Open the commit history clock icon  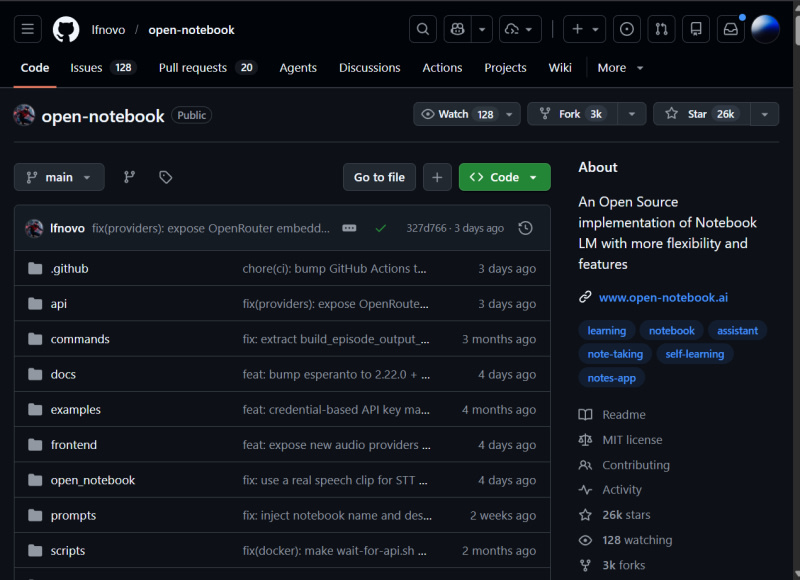click(526, 228)
